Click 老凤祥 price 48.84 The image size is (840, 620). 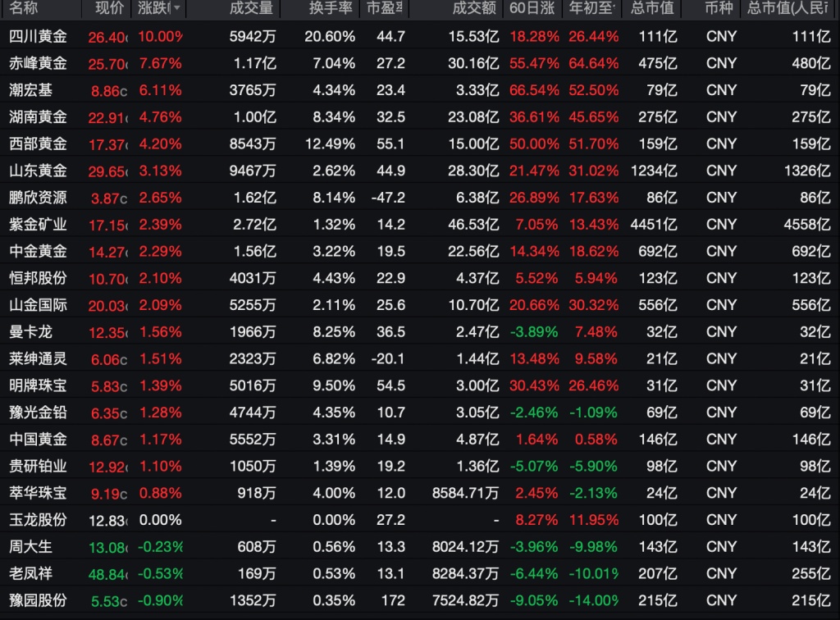coord(108,575)
